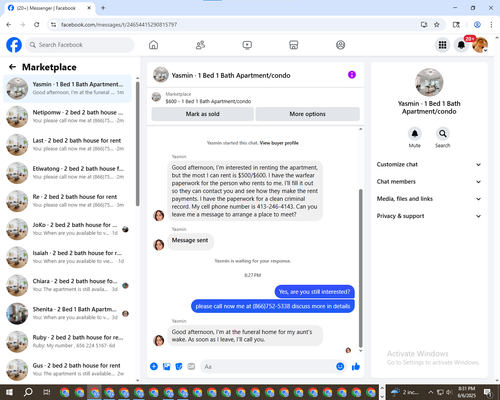Expand Customize chat section
This screenshot has height=400, width=500.
pyautogui.click(x=429, y=164)
